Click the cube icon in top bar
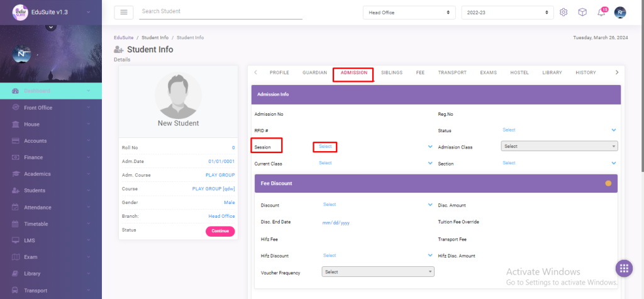 [x=582, y=13]
